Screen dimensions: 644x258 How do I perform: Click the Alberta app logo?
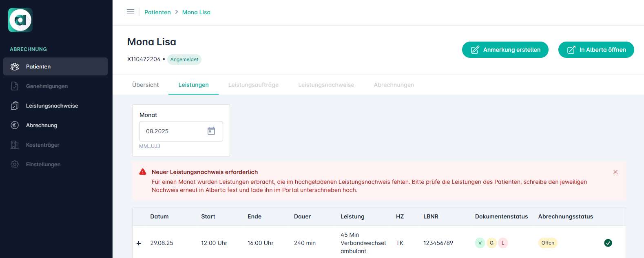point(20,20)
